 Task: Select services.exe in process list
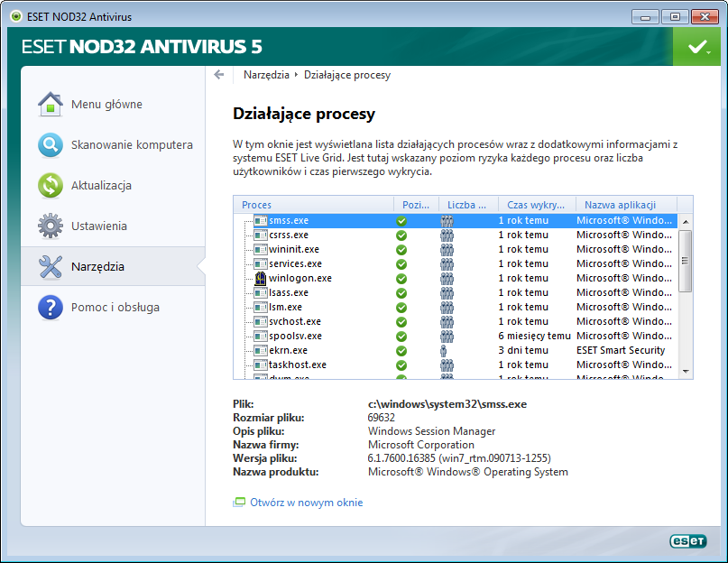click(x=456, y=263)
